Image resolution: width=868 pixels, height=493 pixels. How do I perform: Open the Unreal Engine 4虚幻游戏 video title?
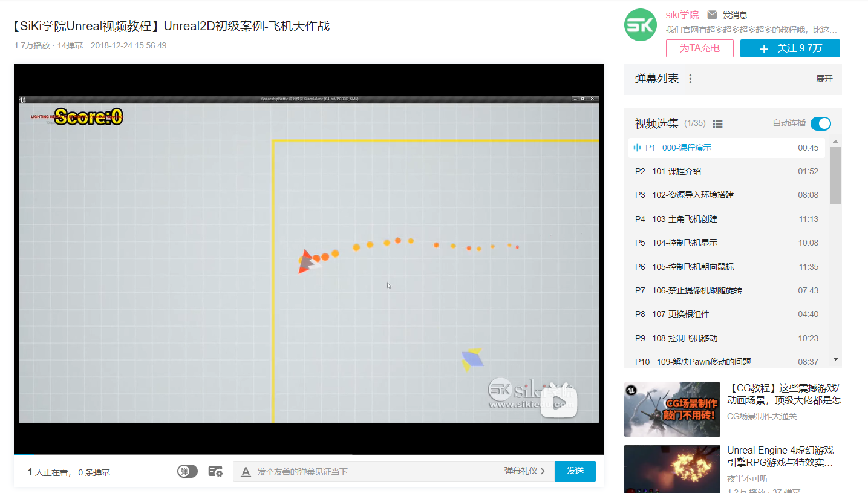pos(780,456)
